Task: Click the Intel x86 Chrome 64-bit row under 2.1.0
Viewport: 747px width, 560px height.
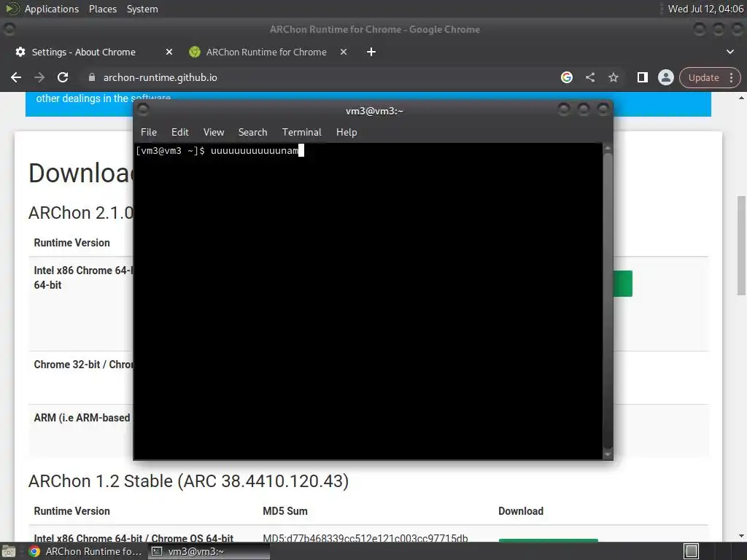Action: click(83, 277)
